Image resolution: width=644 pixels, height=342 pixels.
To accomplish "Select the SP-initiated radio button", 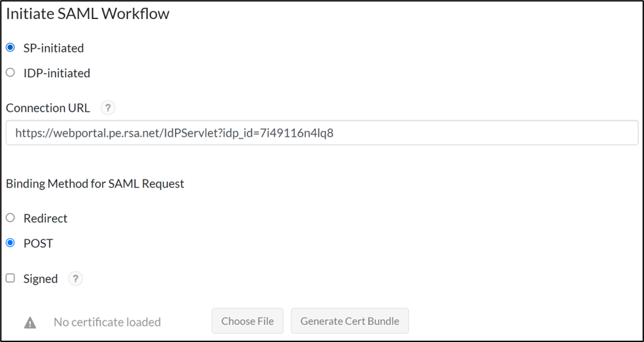I will [x=11, y=47].
